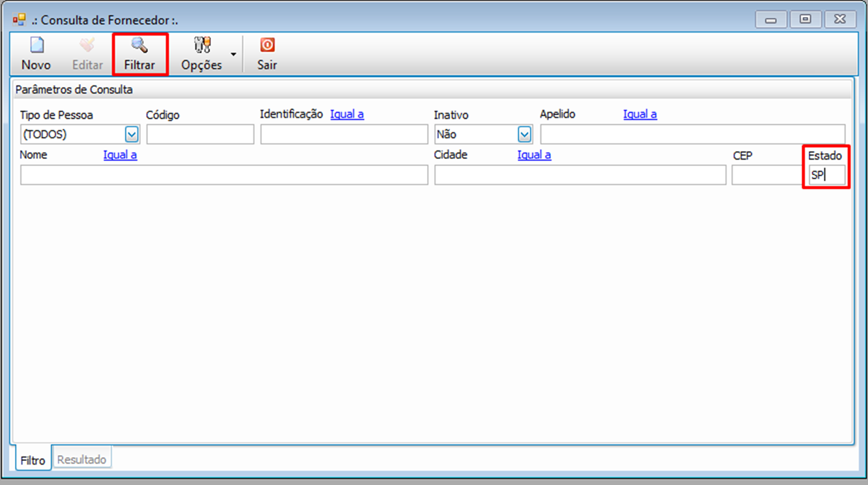The image size is (868, 485).
Task: Click Igual a link beside Nome
Action: (x=120, y=155)
